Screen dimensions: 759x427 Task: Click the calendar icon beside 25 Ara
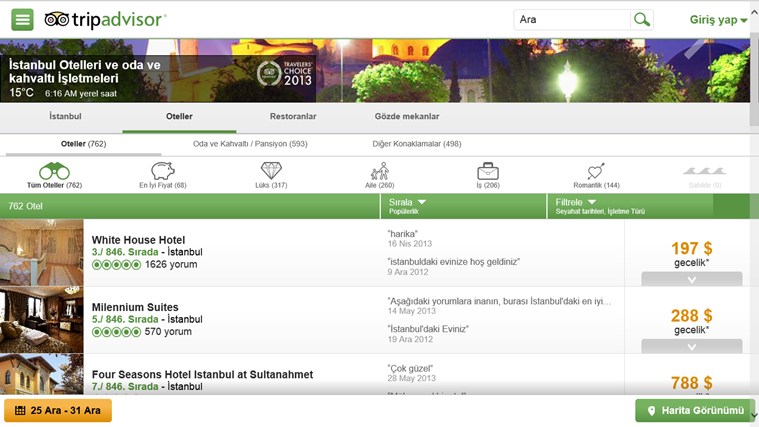(x=20, y=411)
